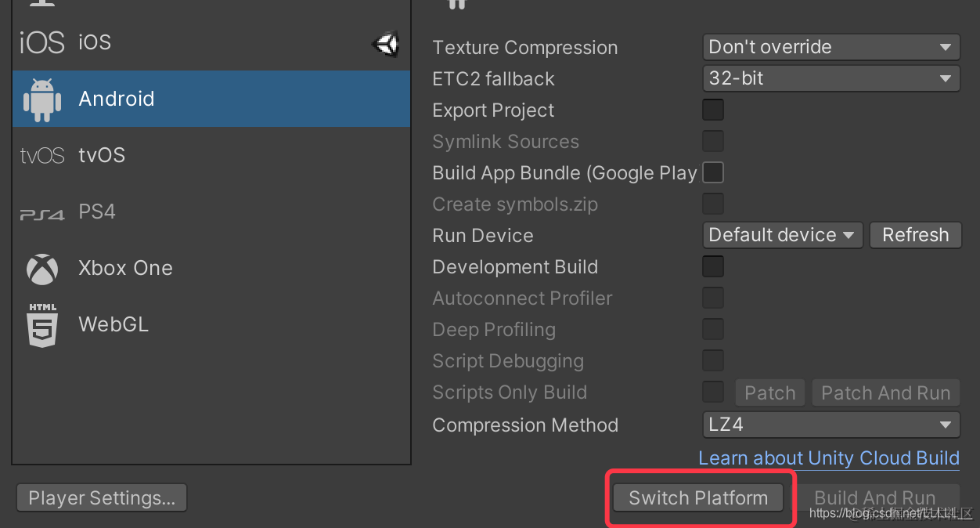The width and height of the screenshot is (980, 528).
Task: Select tvOS in platform list
Action: 102,155
